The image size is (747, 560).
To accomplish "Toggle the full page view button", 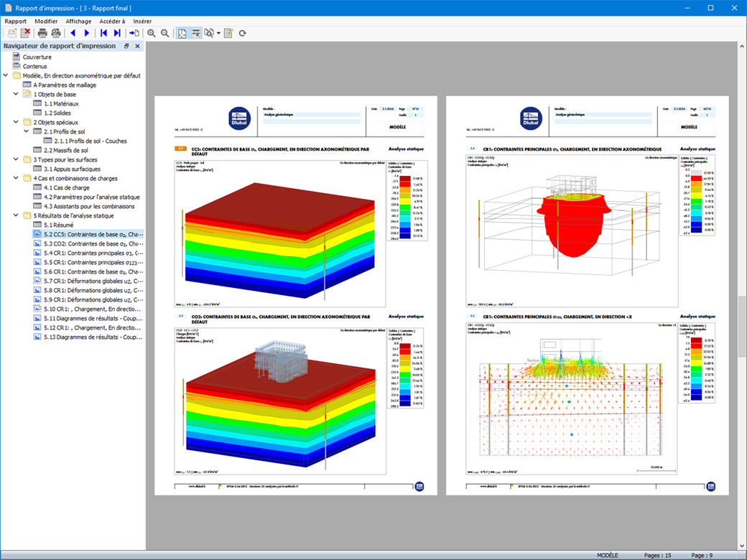I will [x=182, y=33].
